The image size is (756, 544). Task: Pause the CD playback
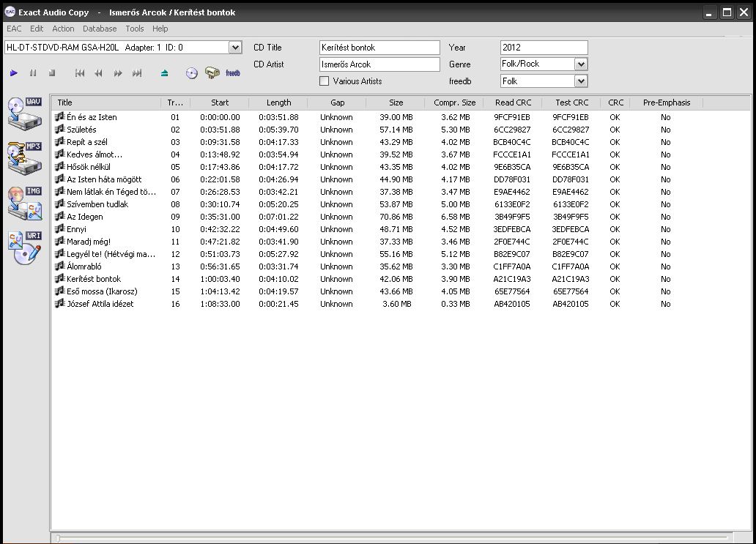[33, 73]
